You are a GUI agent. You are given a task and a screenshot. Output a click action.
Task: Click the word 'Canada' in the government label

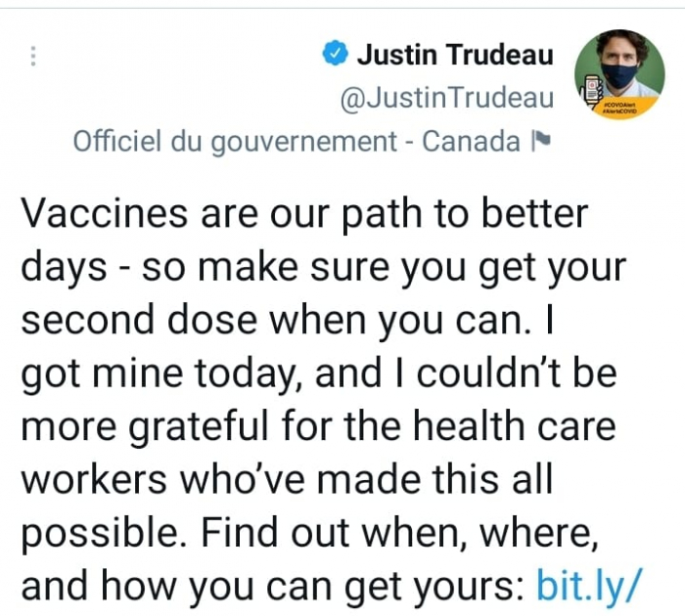tap(470, 142)
